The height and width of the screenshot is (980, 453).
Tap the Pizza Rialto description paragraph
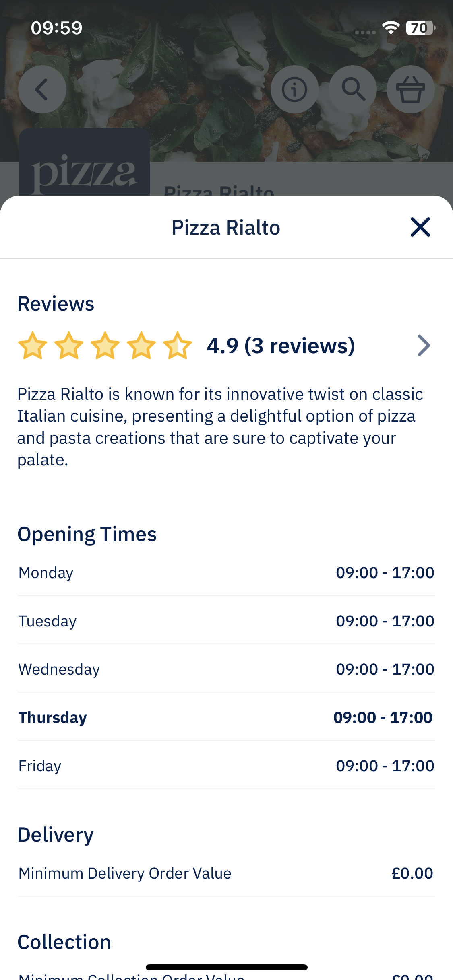[x=220, y=427]
